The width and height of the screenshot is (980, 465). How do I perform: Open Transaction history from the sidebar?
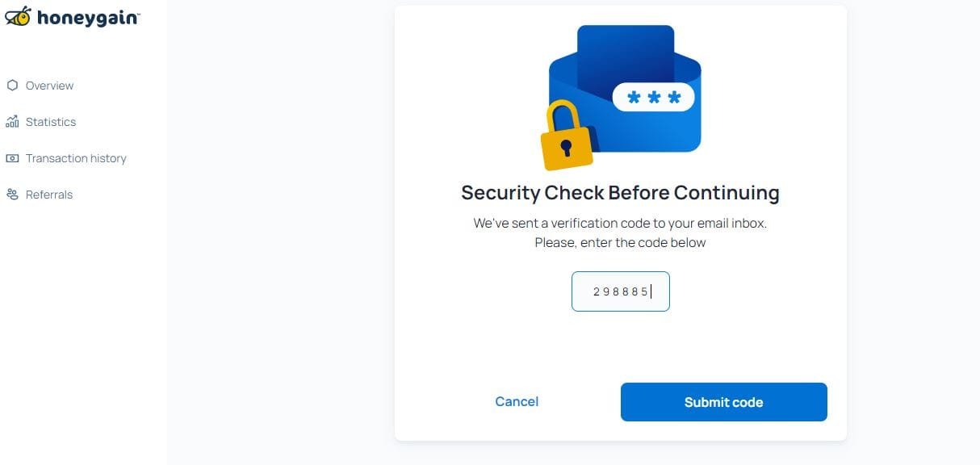coord(76,158)
